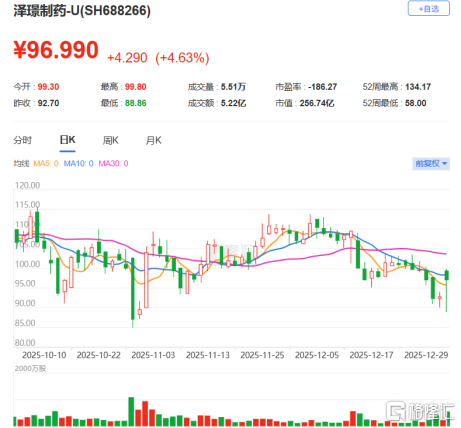
Task: Click the 85.00 price axis label
Action: tap(25, 323)
